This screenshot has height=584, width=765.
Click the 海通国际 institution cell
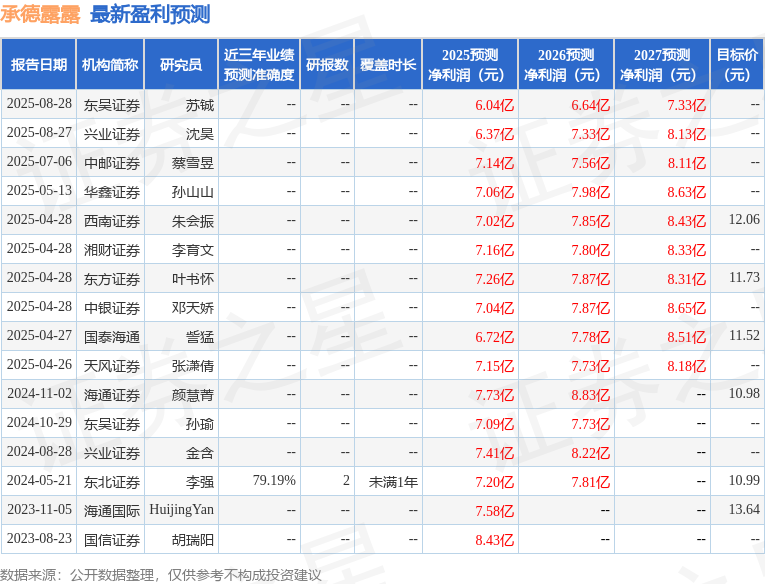(x=112, y=511)
